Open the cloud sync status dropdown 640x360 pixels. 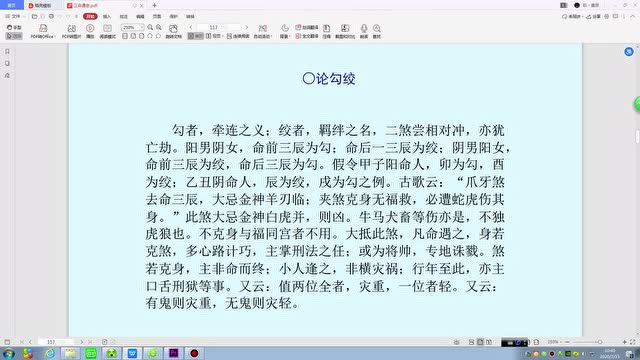pyautogui.click(x=572, y=16)
